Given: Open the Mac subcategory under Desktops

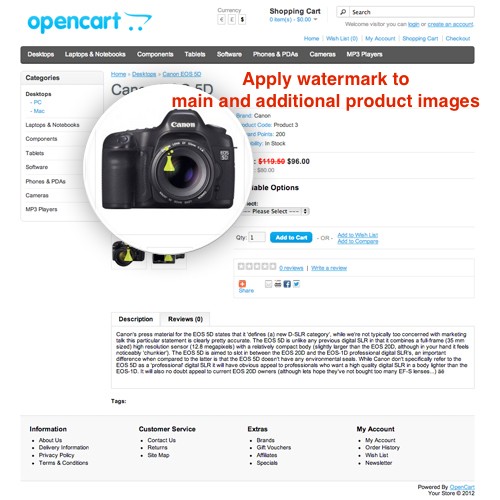Looking at the screenshot, I should click(39, 111).
